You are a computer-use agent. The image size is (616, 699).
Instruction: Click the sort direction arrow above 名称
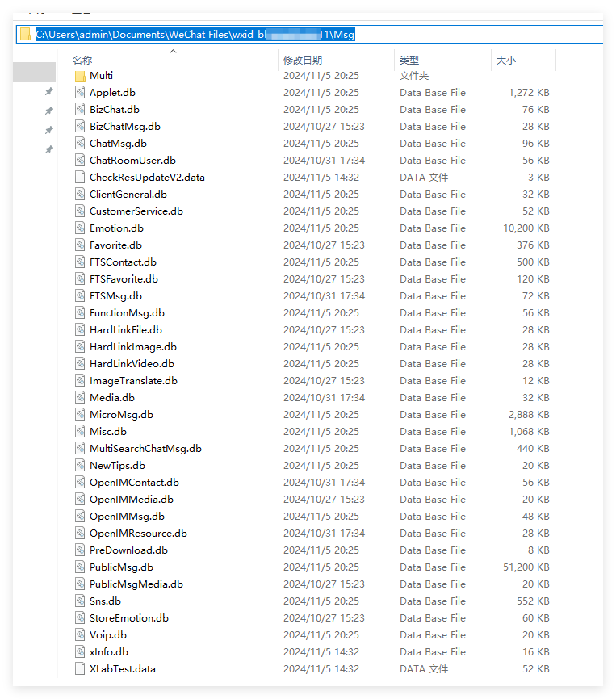[174, 52]
